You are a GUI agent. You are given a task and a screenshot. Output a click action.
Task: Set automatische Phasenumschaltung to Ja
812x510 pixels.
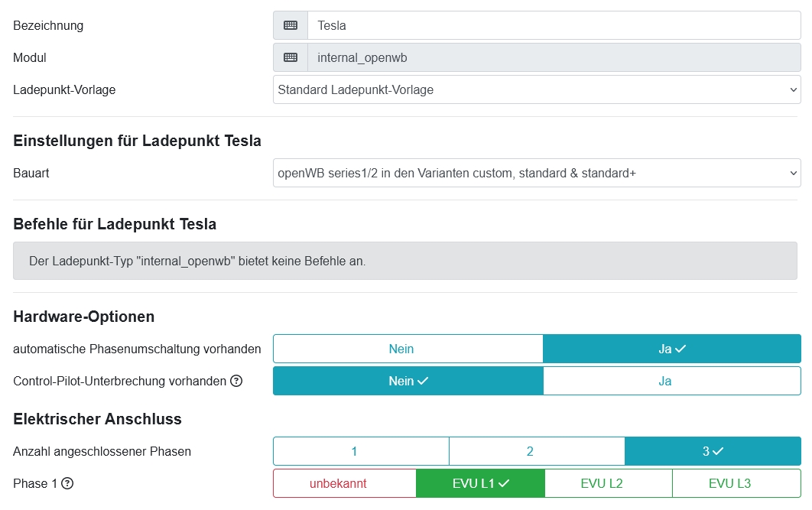point(671,349)
